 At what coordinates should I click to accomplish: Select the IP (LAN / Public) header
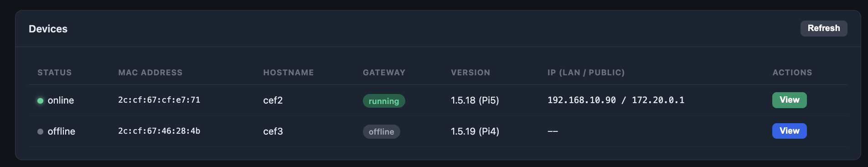[x=586, y=73]
